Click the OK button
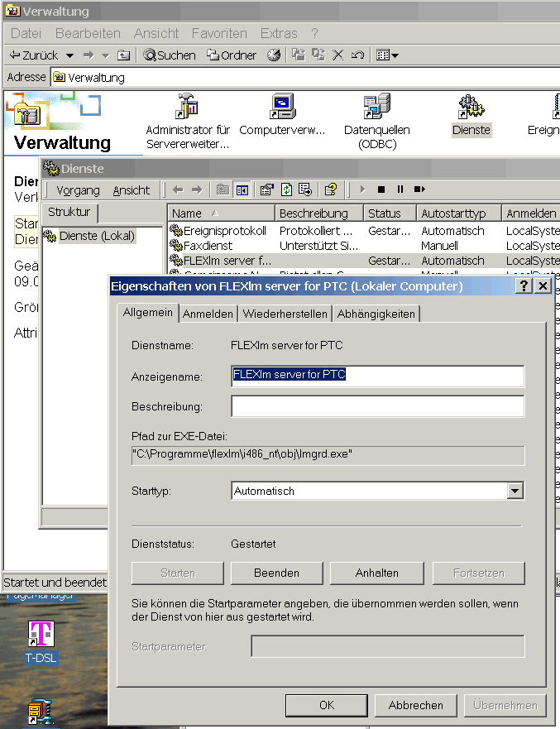The width and height of the screenshot is (560, 729). click(x=327, y=705)
